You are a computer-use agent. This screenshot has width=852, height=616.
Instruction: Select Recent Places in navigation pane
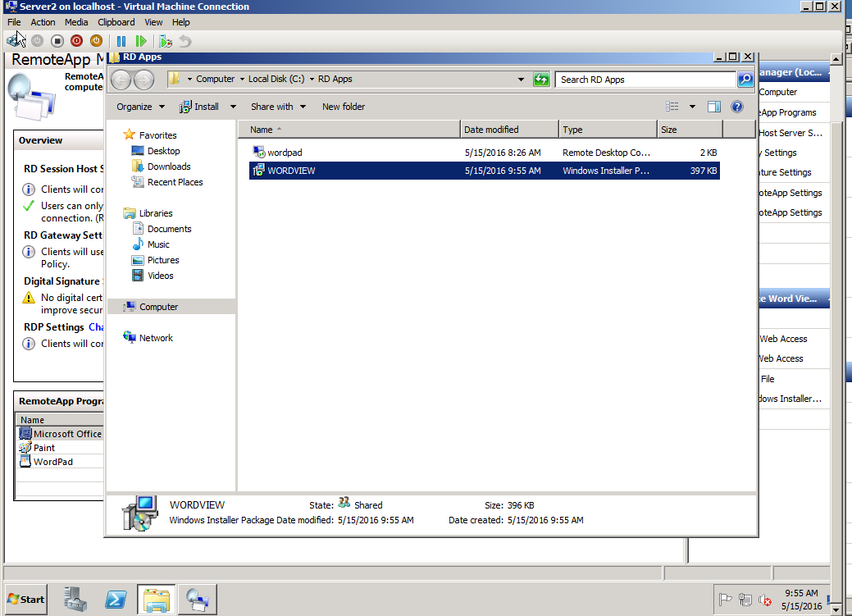coord(175,182)
